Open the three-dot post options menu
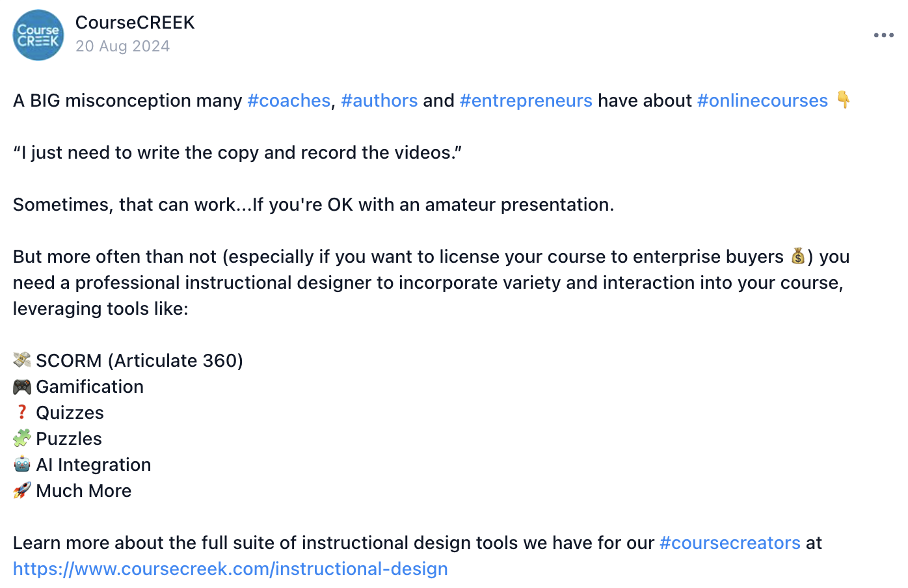Viewport: 908px width, 588px height. click(883, 35)
